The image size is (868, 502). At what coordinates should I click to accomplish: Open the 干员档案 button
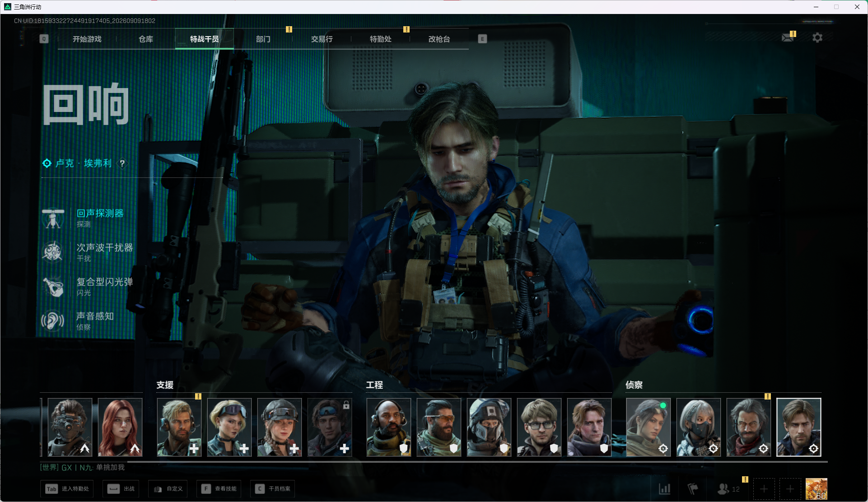pyautogui.click(x=273, y=489)
